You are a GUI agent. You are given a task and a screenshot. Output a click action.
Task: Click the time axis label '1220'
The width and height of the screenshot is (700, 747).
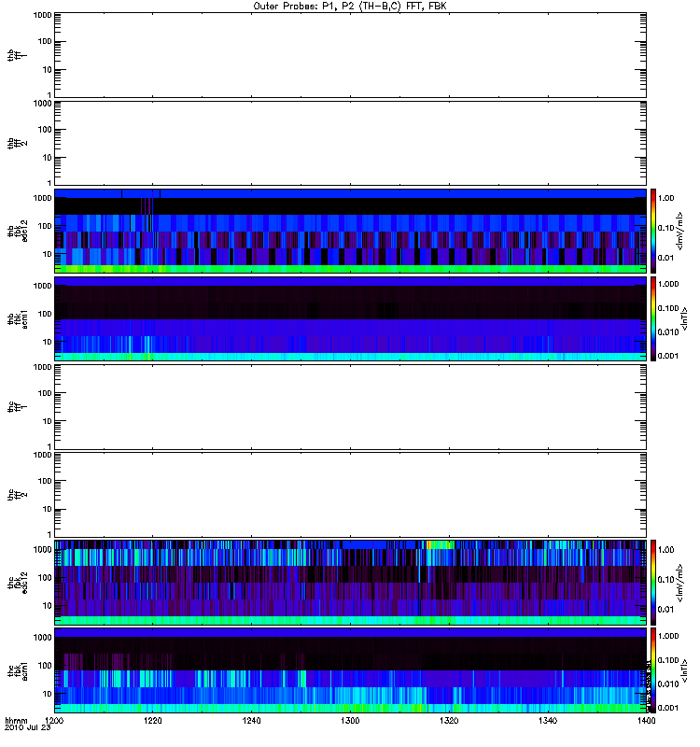(152, 720)
